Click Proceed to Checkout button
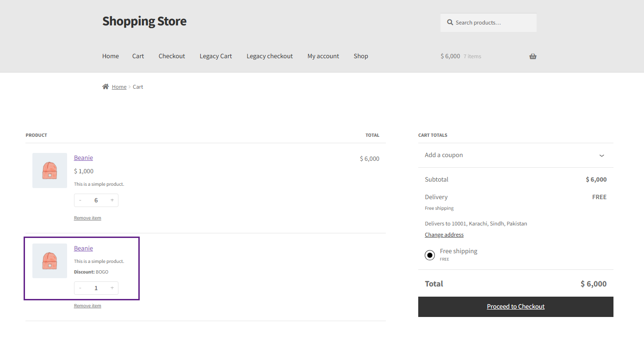 tap(515, 307)
